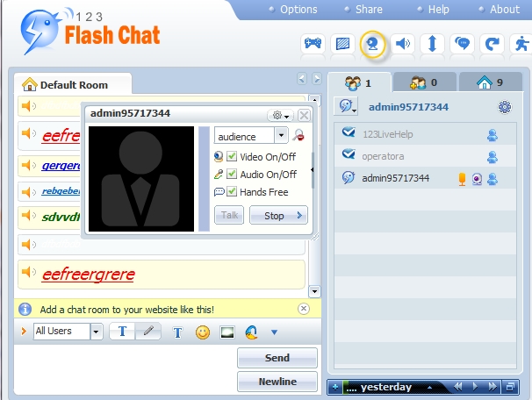532x400 pixels.
Task: Expand the All Users recipient dropdown
Action: (x=96, y=332)
